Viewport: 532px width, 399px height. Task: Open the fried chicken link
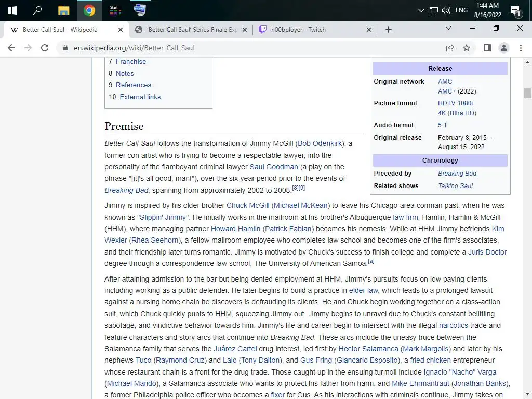point(430,360)
